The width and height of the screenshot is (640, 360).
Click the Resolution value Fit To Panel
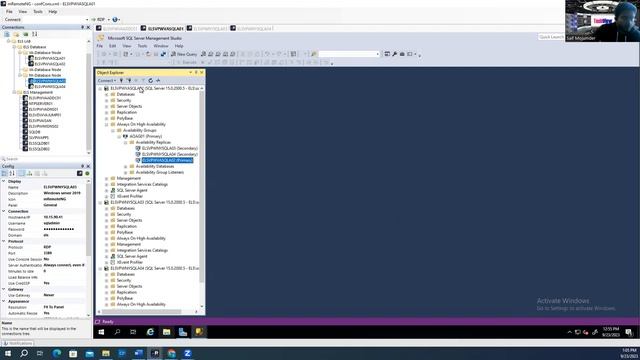(54, 307)
